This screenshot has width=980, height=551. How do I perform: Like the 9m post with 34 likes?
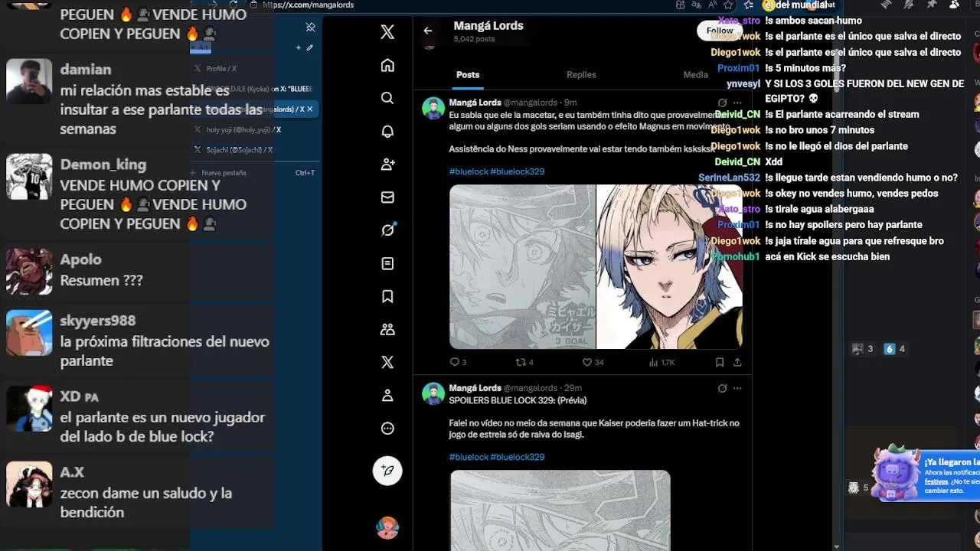(593, 362)
